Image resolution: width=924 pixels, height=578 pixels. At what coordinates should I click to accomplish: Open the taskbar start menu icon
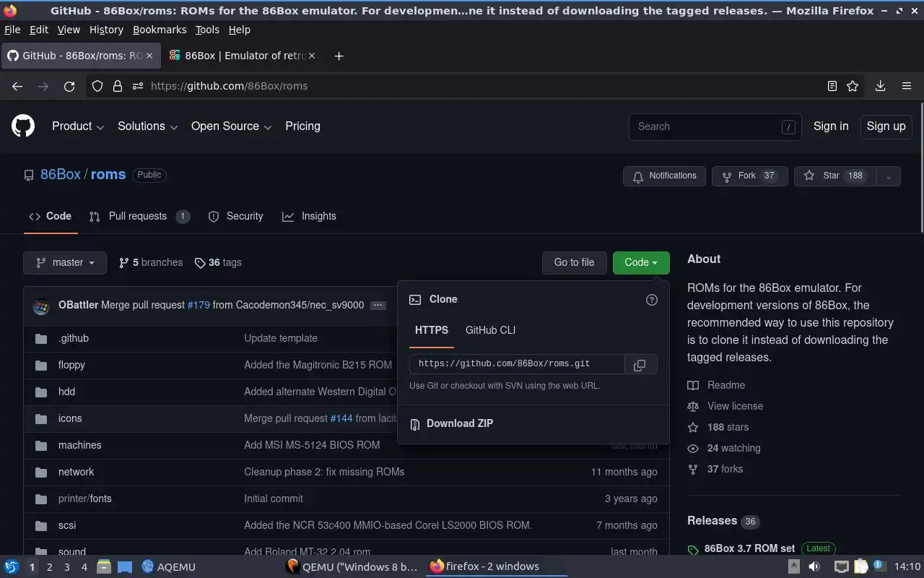(x=12, y=566)
